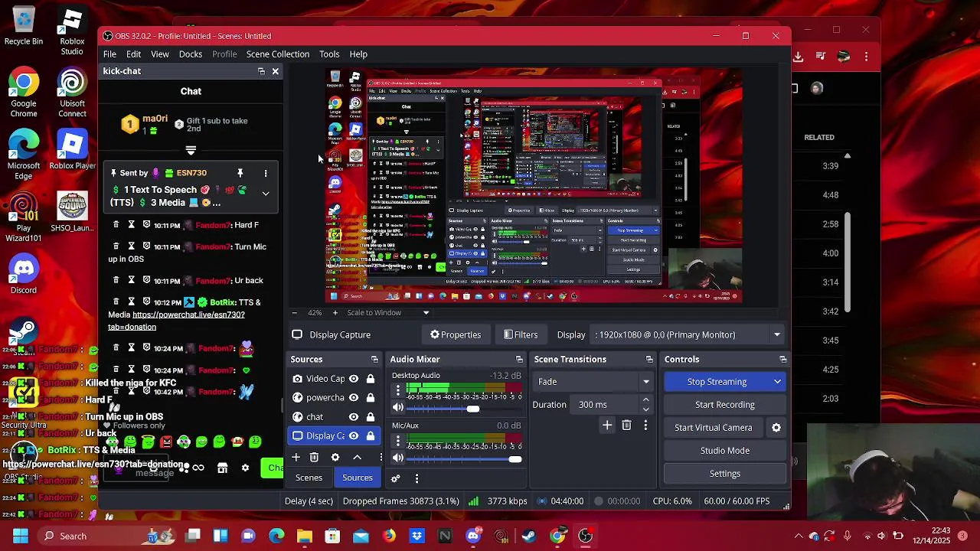Expand the pinned message chevron
This screenshot has height=551, width=980.
pyautogui.click(x=266, y=194)
